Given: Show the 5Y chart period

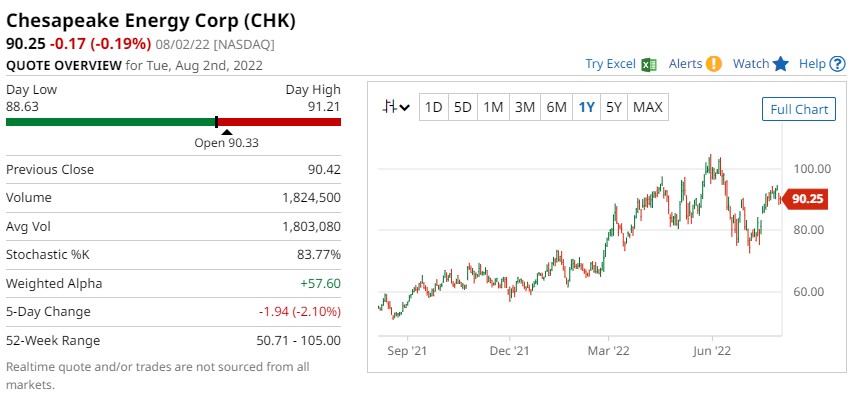Looking at the screenshot, I should pyautogui.click(x=614, y=107).
